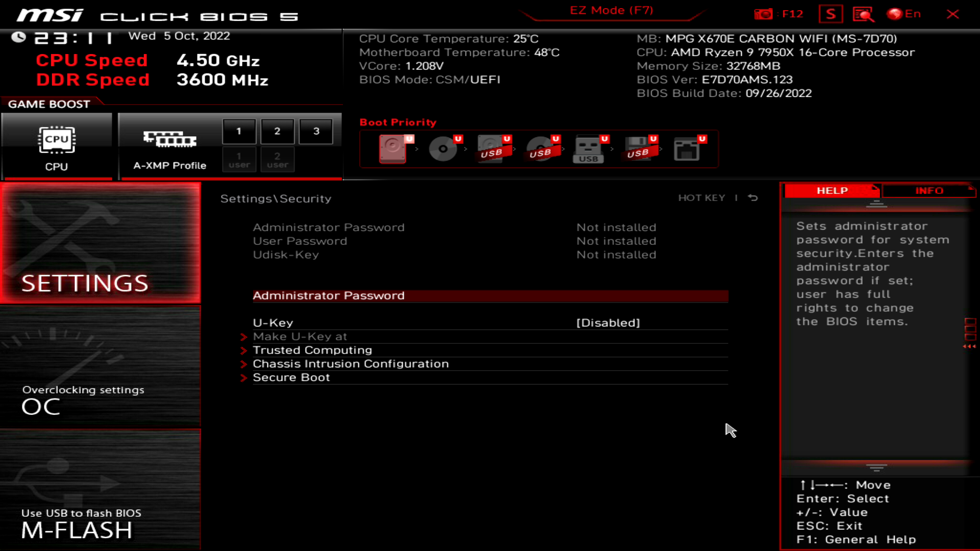Click Administrator Password to set it

(x=329, y=295)
